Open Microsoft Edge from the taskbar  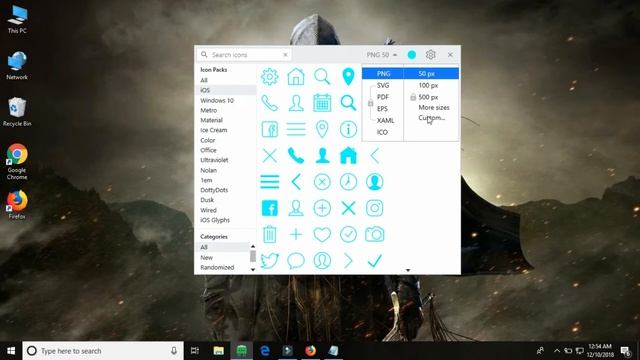(264, 351)
